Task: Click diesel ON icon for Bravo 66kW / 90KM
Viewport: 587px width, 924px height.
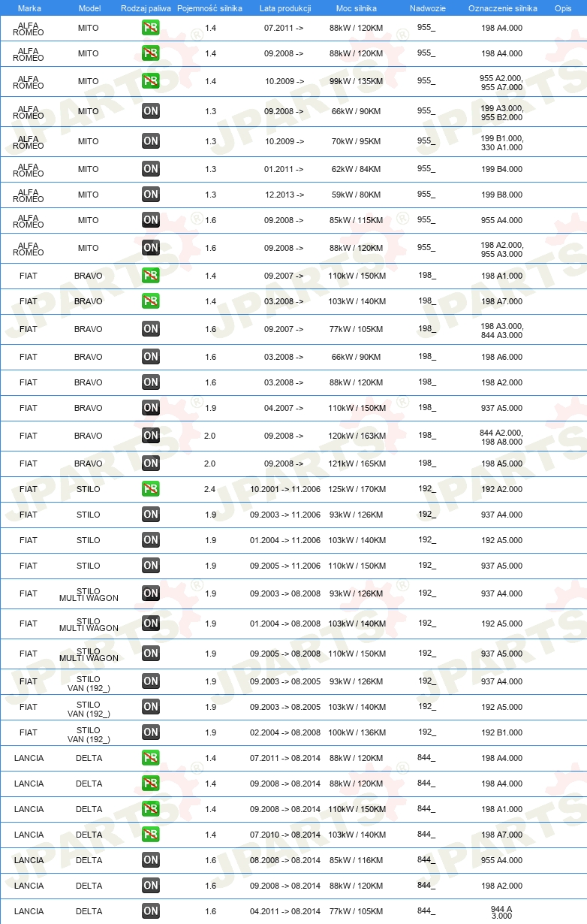Action: (151, 357)
